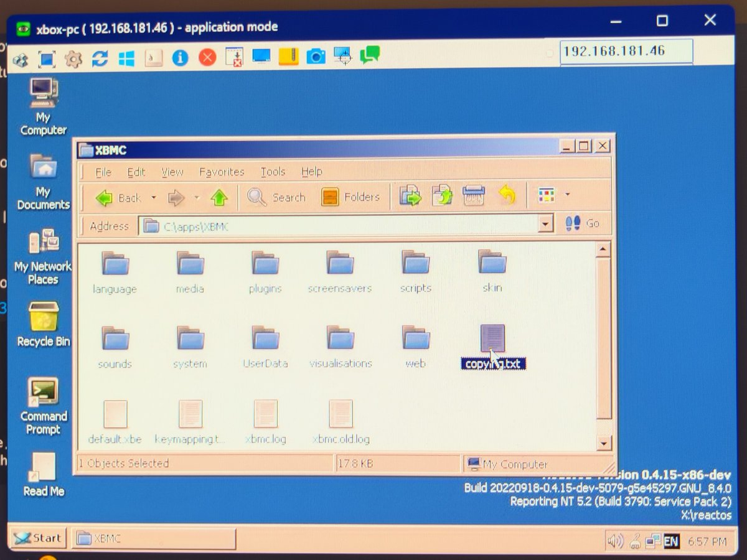
Task: Click the file list scroll up arrow
Action: point(602,250)
